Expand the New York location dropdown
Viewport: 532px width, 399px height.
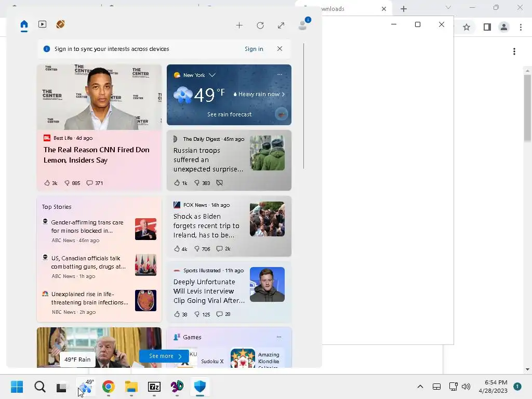pos(212,75)
